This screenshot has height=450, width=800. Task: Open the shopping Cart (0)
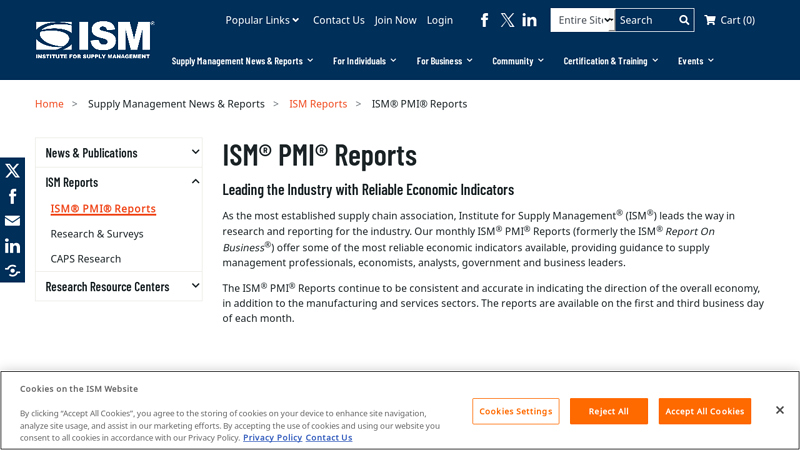pos(729,20)
